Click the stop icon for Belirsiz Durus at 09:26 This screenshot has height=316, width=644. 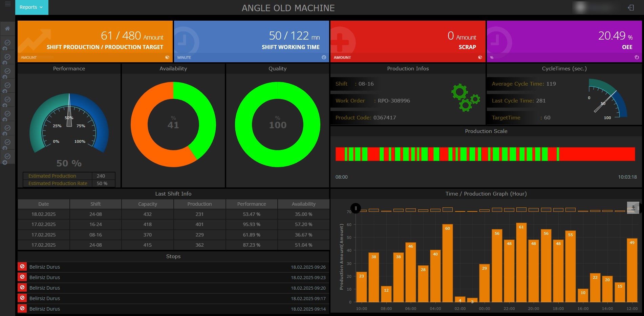[22, 267]
